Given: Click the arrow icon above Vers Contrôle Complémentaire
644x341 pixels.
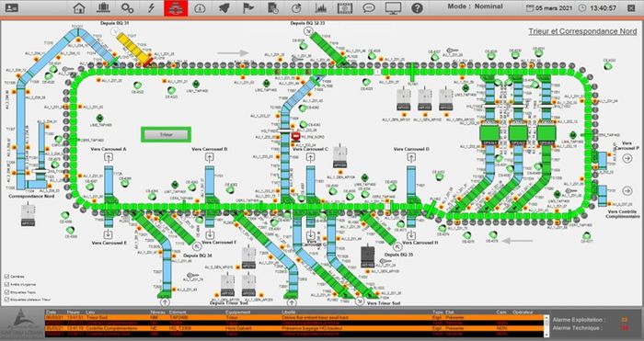Looking at the screenshot, I should click(627, 191).
